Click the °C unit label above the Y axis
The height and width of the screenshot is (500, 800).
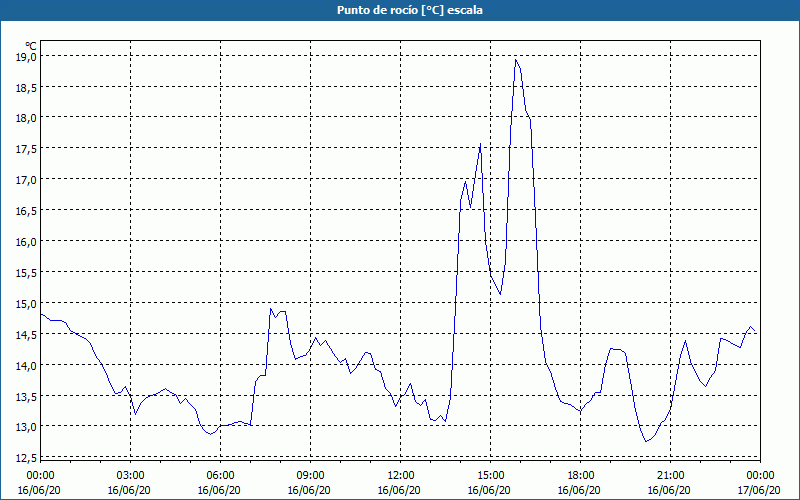(31, 46)
